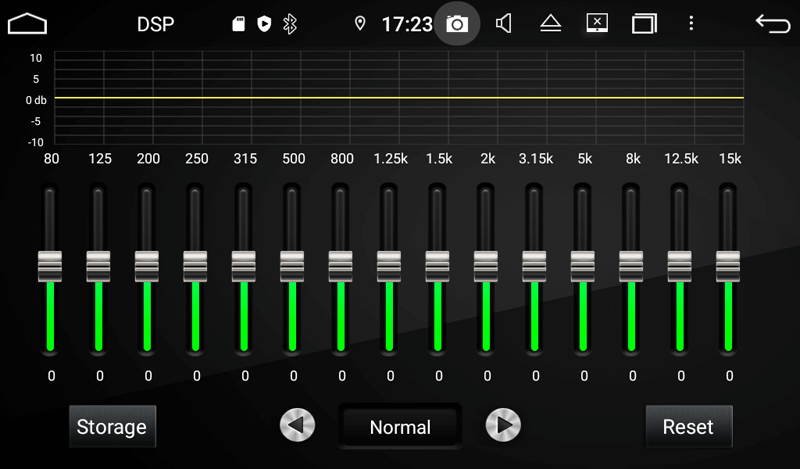
Task: Click the 2k slider handle
Action: tap(486, 266)
